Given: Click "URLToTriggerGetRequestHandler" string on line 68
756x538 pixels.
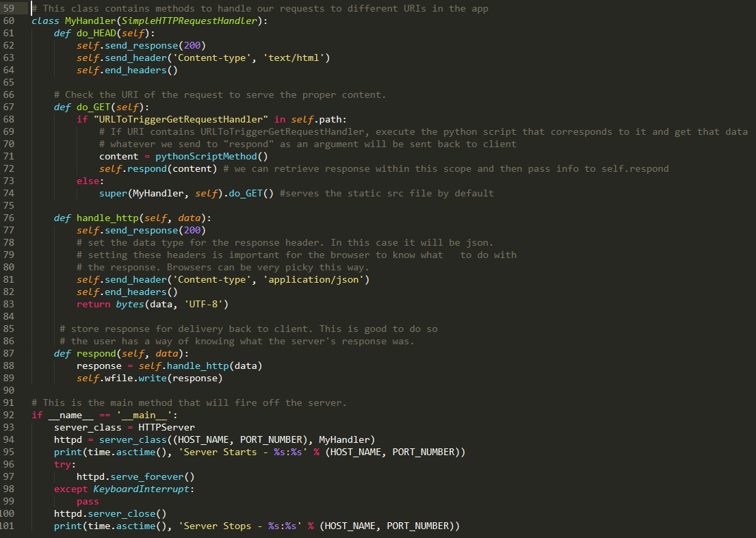Looking at the screenshot, I should [x=181, y=119].
